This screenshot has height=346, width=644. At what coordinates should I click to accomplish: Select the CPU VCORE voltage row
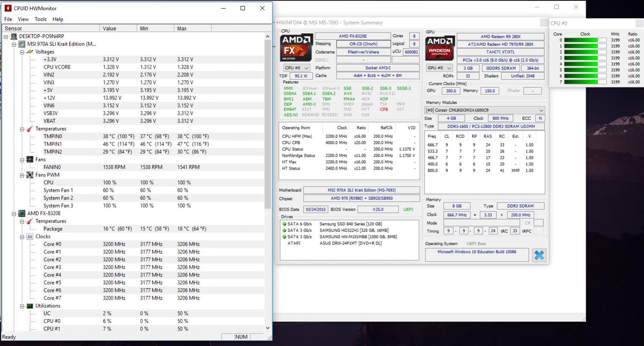point(133,67)
